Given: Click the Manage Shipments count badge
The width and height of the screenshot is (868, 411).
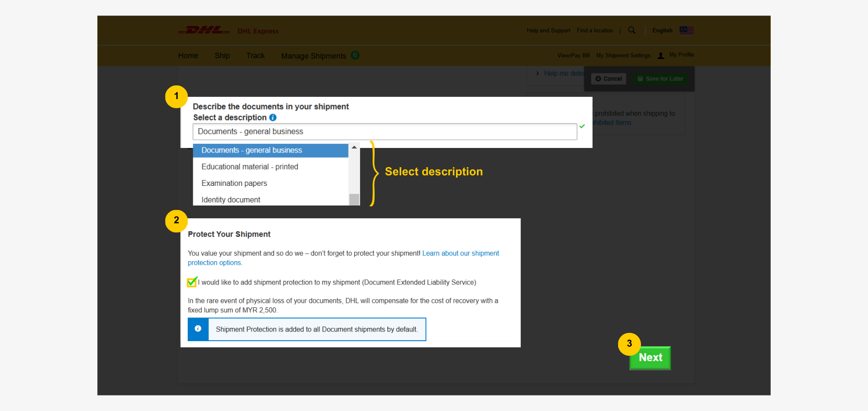Looking at the screenshot, I should point(355,55).
